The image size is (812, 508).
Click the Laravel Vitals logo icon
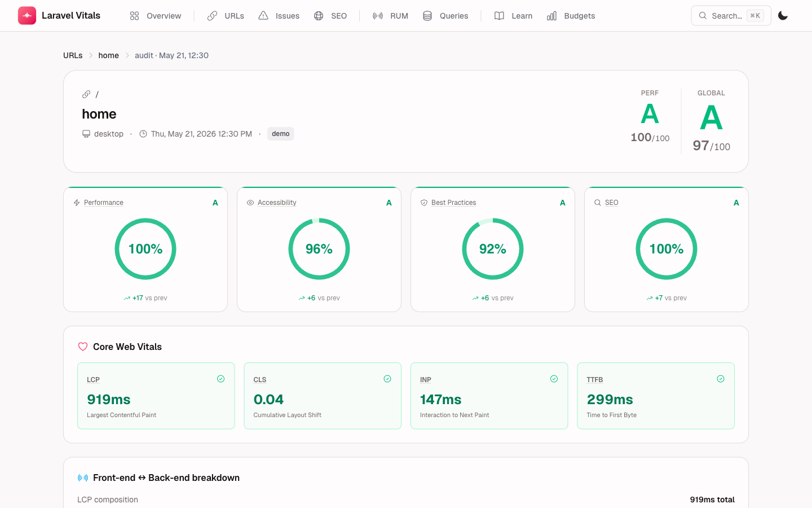(27, 16)
